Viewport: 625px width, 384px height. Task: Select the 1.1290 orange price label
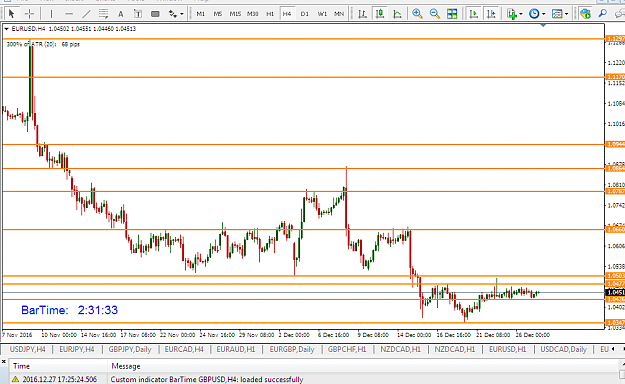coord(615,39)
